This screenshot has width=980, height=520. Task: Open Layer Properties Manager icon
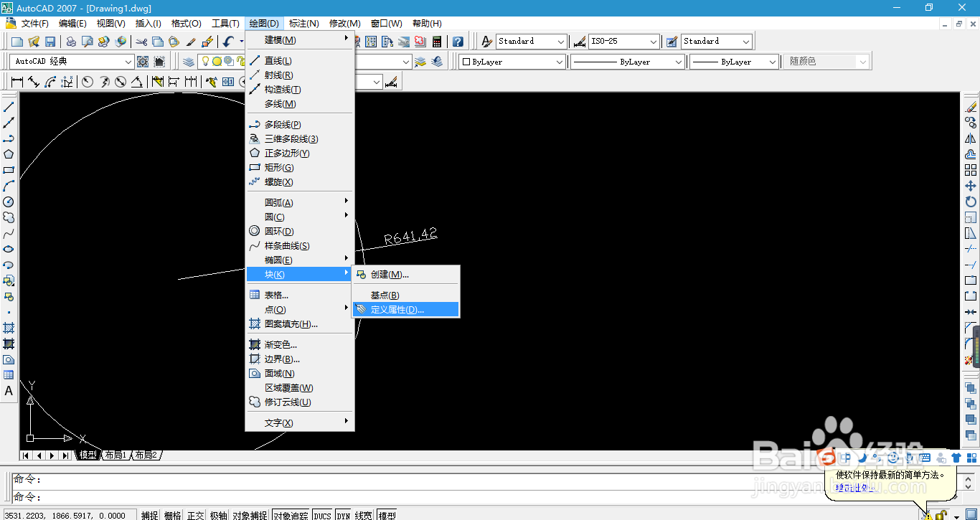(x=189, y=62)
